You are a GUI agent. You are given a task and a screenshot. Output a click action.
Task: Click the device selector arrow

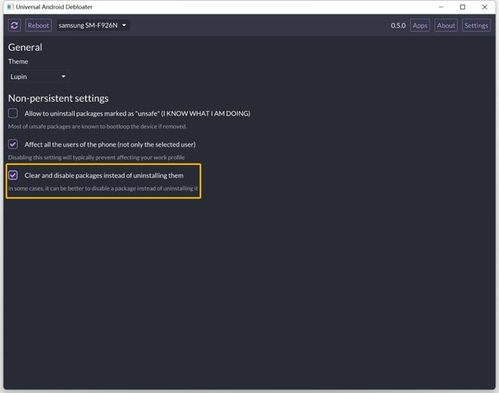[x=124, y=25]
